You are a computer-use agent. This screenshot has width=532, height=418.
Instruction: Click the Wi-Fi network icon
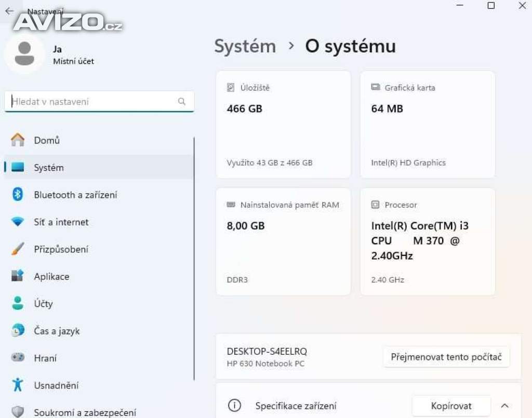(x=18, y=222)
